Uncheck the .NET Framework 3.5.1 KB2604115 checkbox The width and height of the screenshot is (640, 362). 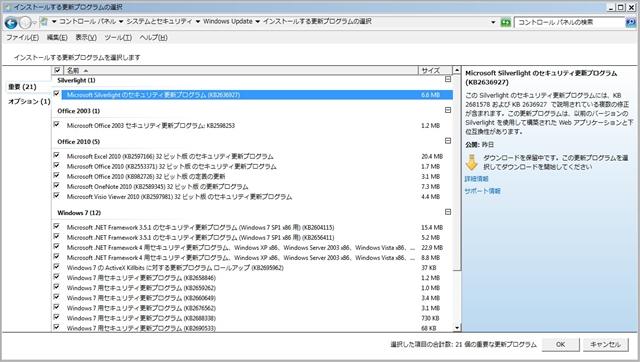click(57, 227)
